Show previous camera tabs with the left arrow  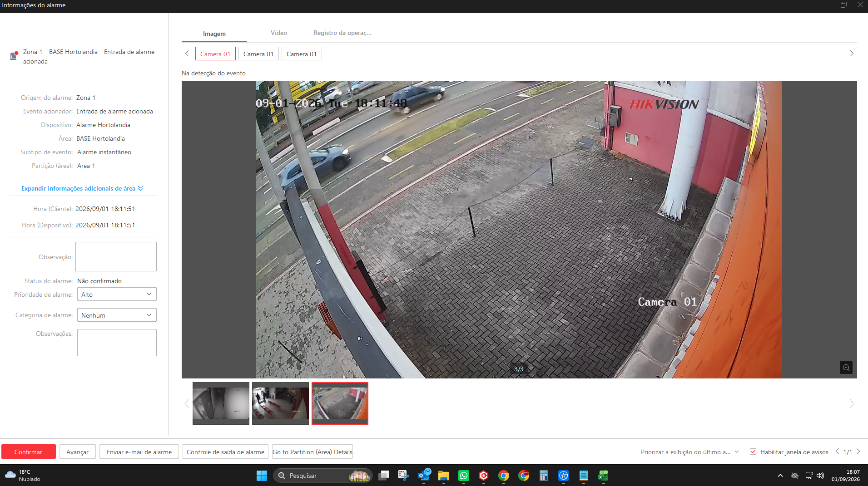[187, 54]
